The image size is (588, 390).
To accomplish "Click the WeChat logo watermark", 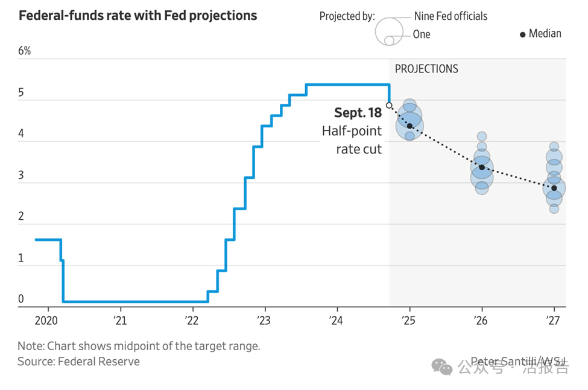I will point(444,367).
